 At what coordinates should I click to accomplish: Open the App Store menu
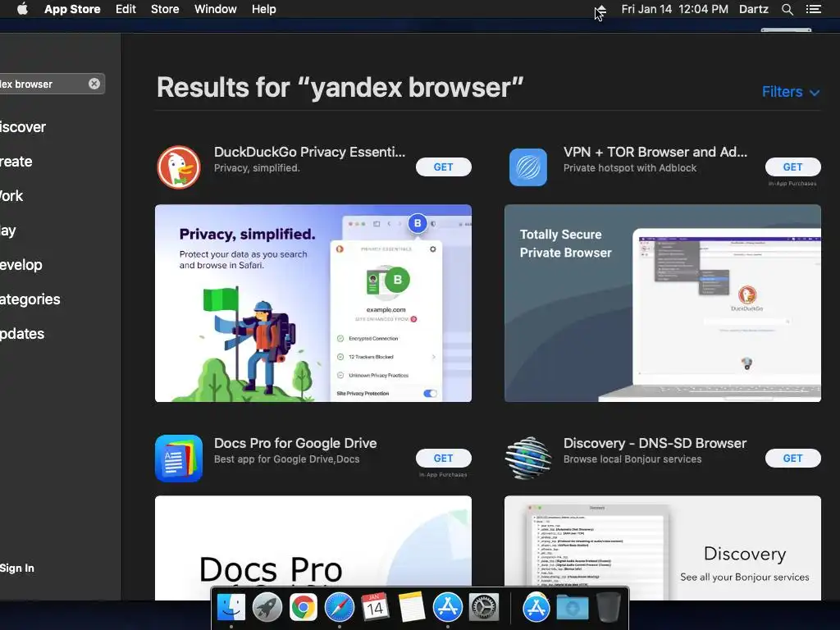click(72, 9)
